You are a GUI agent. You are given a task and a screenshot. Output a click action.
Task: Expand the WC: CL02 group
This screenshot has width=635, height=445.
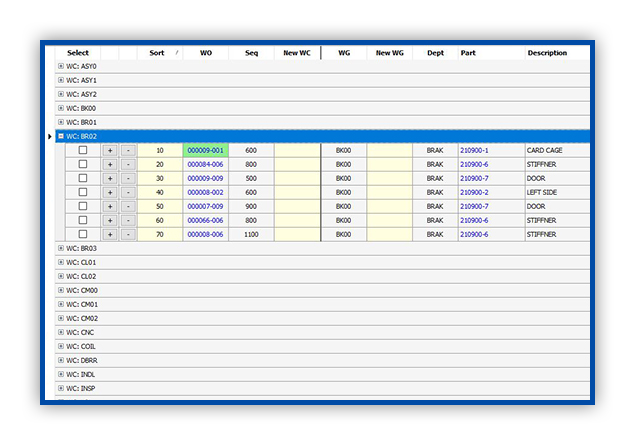point(61,276)
